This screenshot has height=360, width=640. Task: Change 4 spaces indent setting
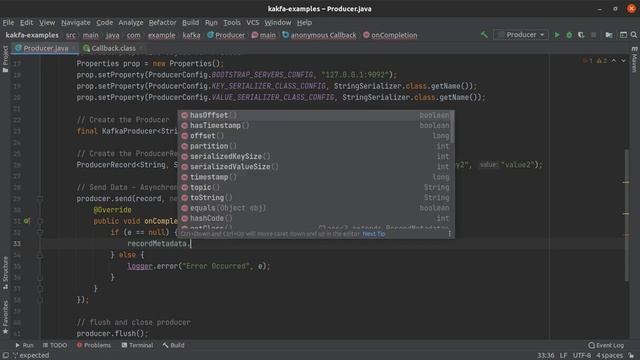pos(609,356)
